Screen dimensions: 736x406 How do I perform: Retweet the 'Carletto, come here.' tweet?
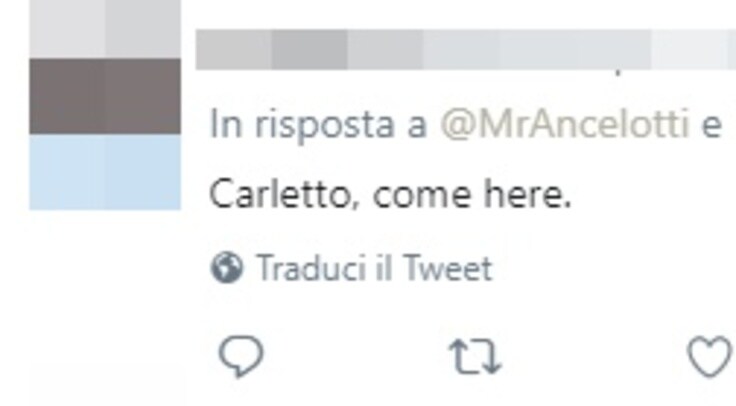point(475,357)
